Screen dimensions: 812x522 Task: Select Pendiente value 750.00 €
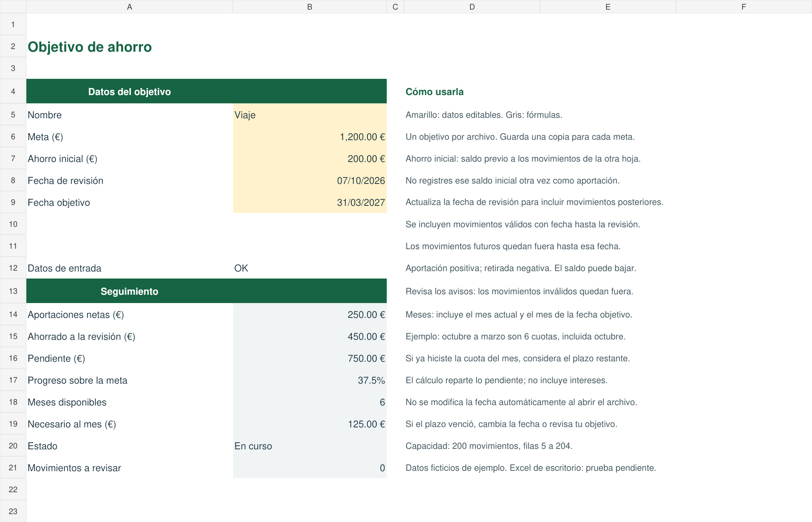coord(310,358)
